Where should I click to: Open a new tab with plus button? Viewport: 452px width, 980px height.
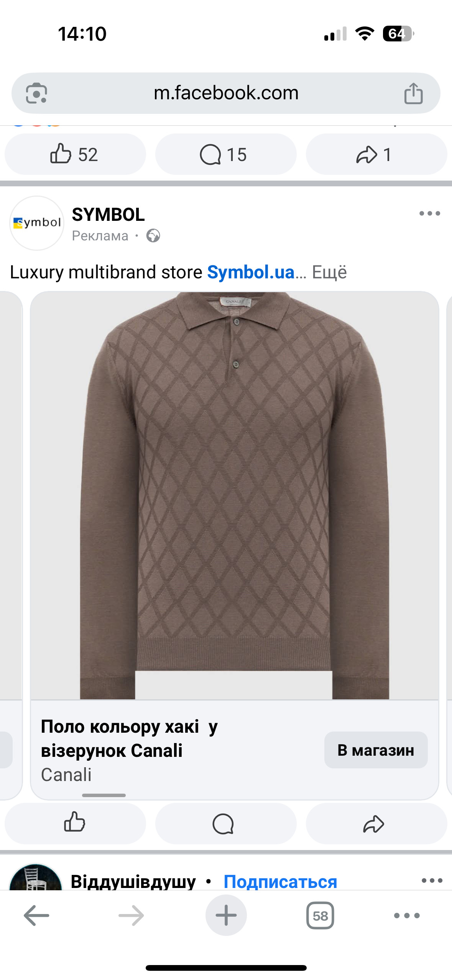coord(226,915)
